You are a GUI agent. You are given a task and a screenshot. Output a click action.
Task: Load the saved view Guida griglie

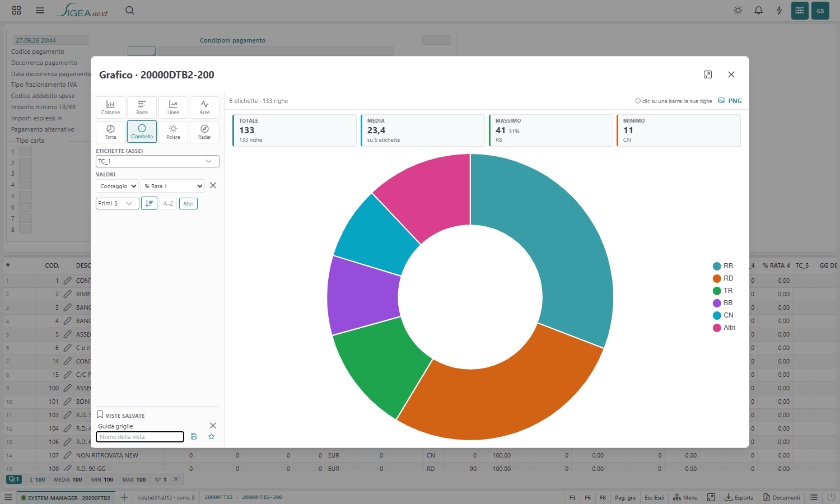tap(116, 426)
